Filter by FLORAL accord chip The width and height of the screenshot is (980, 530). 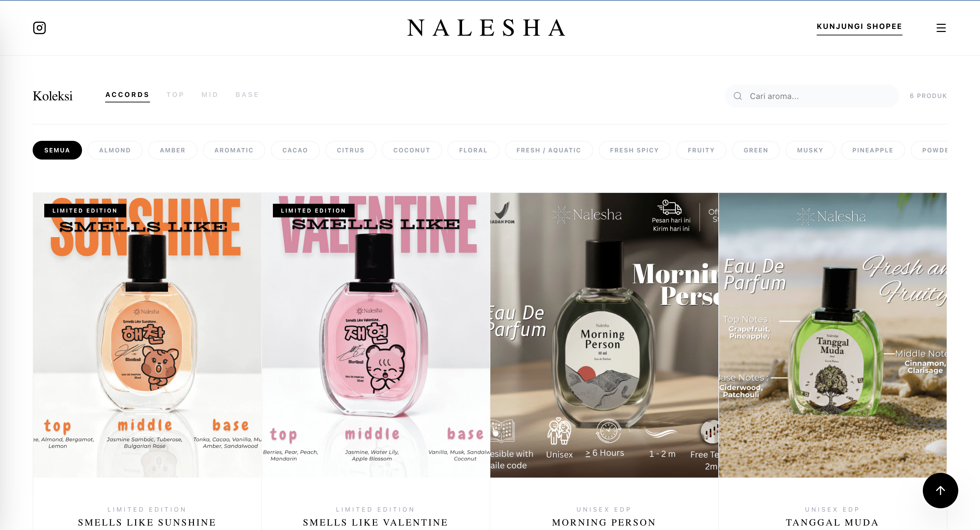point(473,150)
